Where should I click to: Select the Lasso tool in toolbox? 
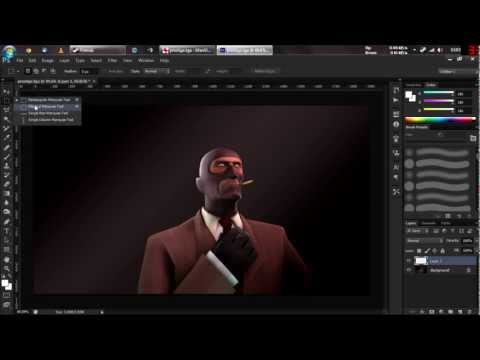pyautogui.click(x=6, y=110)
